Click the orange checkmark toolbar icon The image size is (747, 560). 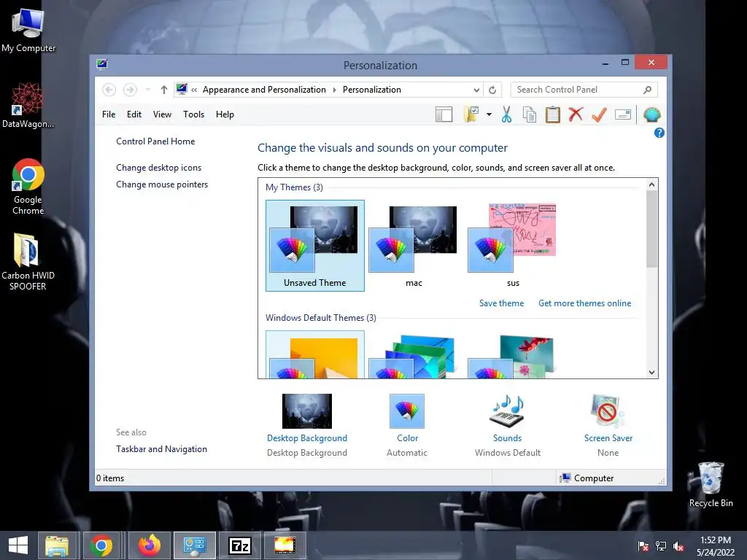pyautogui.click(x=600, y=114)
